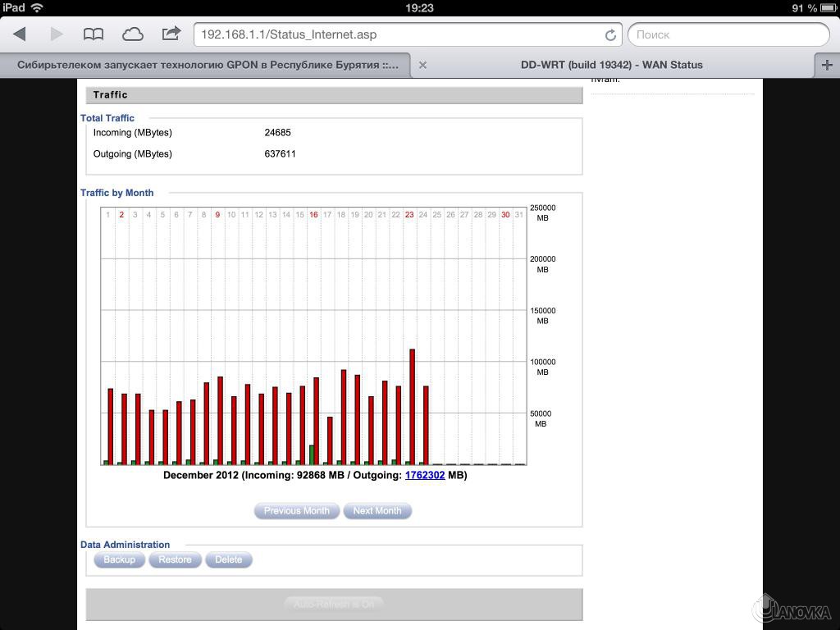Open the iCloud tabs cloud icon
Viewport: 840px width, 630px height.
click(132, 34)
